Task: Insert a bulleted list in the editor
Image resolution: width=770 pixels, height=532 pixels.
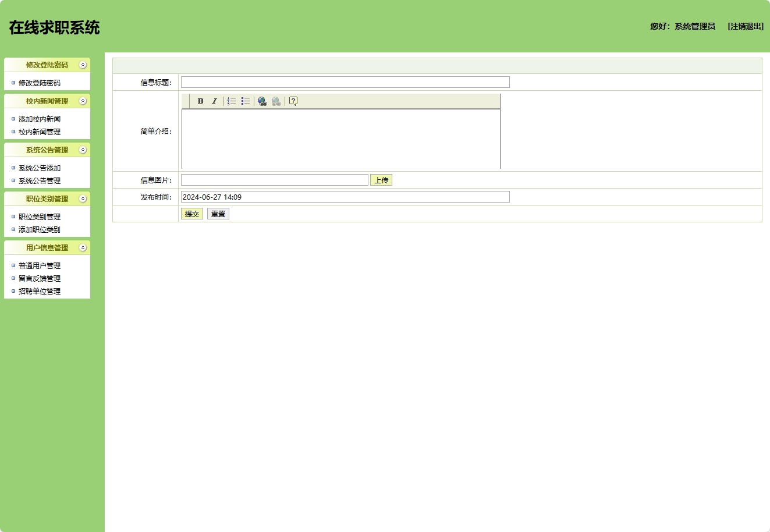Action: 246,101
